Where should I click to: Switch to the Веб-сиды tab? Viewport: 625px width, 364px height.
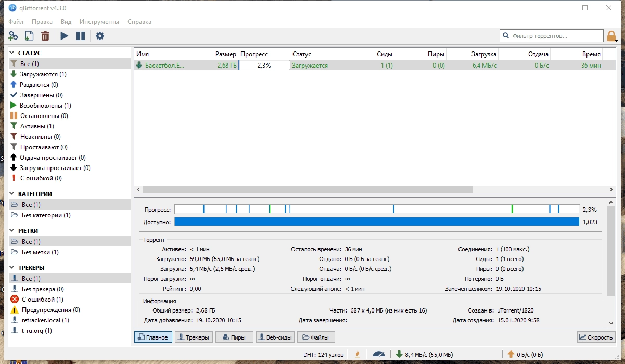coord(275,337)
